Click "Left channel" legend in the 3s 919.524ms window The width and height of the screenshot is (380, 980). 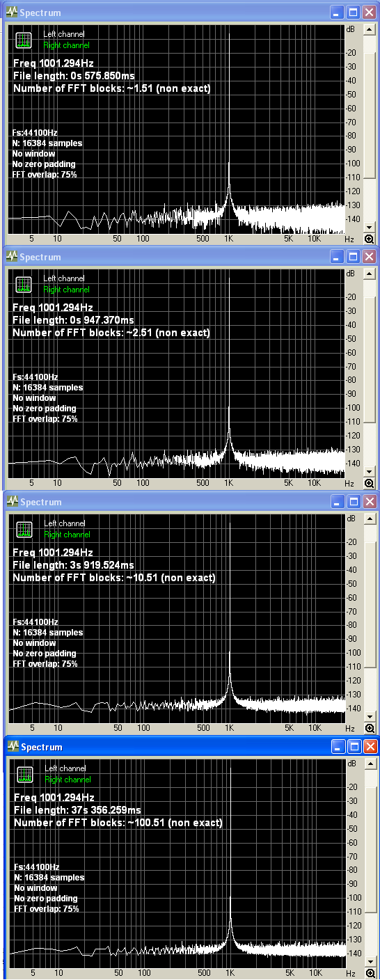[x=64, y=523]
